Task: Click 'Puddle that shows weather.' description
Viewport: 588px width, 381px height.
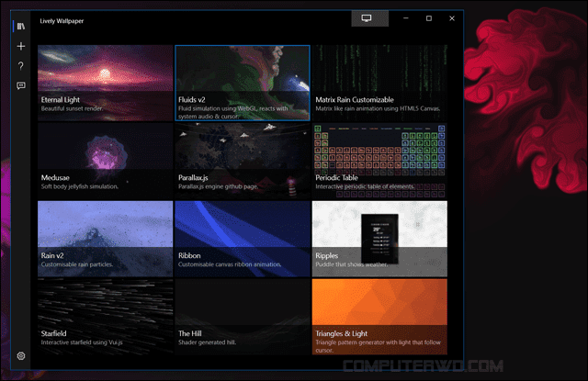Action: [x=351, y=264]
